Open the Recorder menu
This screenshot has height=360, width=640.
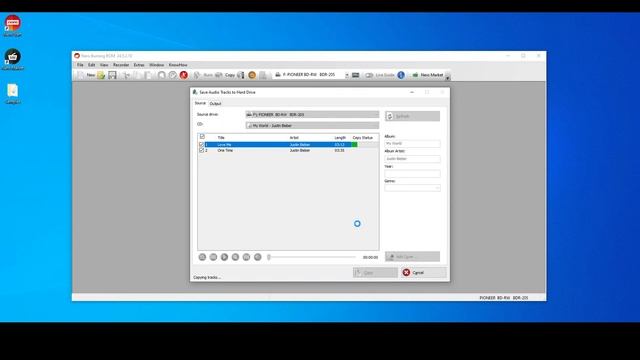click(x=121, y=65)
